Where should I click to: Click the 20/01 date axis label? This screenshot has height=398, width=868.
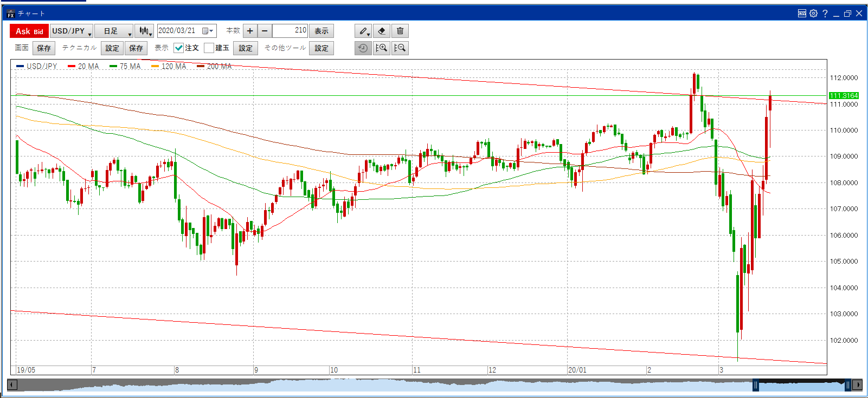[577, 370]
